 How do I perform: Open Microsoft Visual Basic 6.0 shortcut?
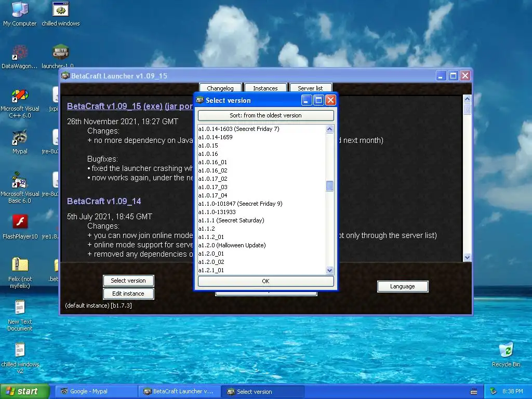tap(20, 188)
